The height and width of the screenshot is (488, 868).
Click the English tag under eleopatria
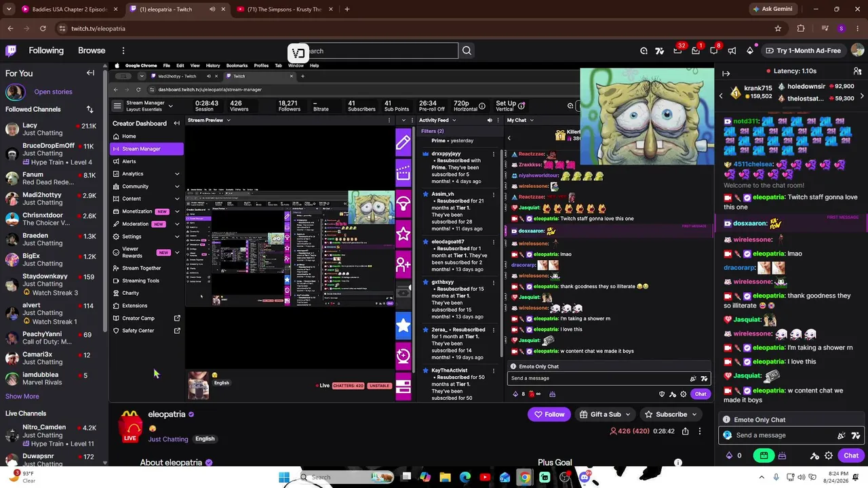pyautogui.click(x=205, y=439)
